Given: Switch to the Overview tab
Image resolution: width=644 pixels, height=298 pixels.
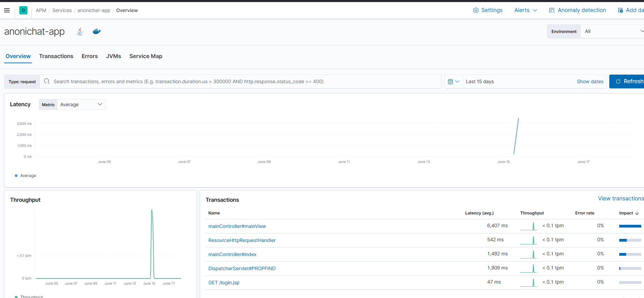Looking at the screenshot, I should coord(18,56).
